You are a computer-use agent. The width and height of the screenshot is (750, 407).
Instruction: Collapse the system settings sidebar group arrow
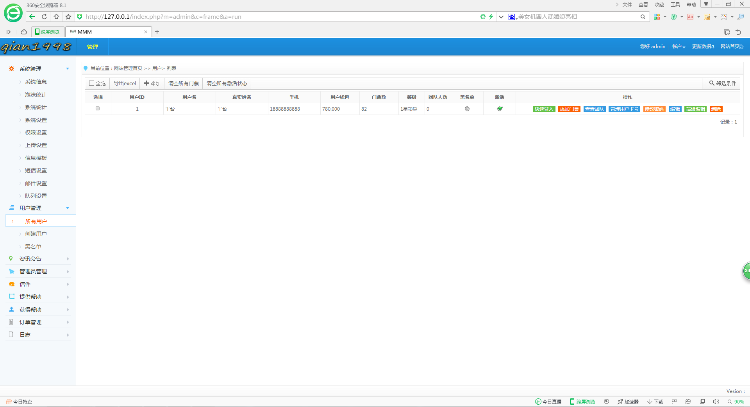[67, 69]
